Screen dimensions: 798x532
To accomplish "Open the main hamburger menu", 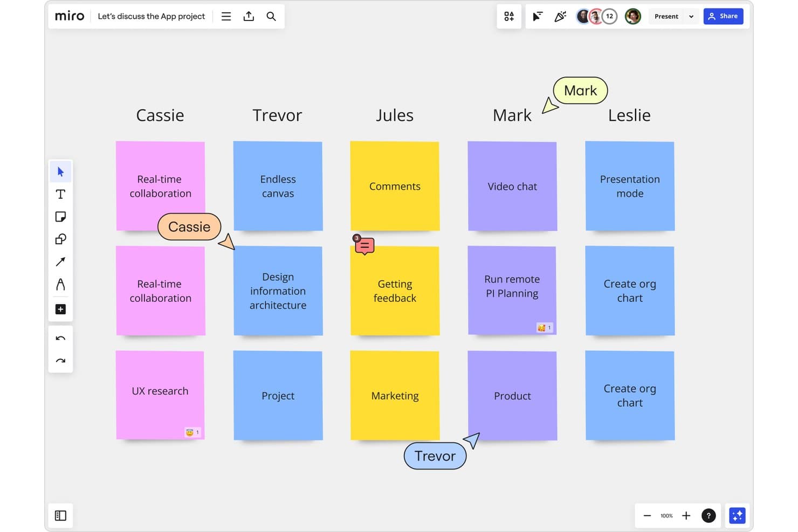I will [x=226, y=16].
